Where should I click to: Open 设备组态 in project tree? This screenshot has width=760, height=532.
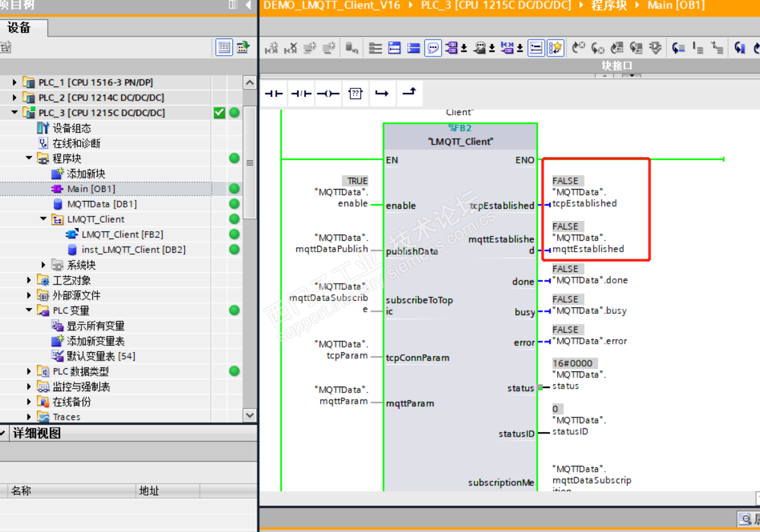[72, 128]
